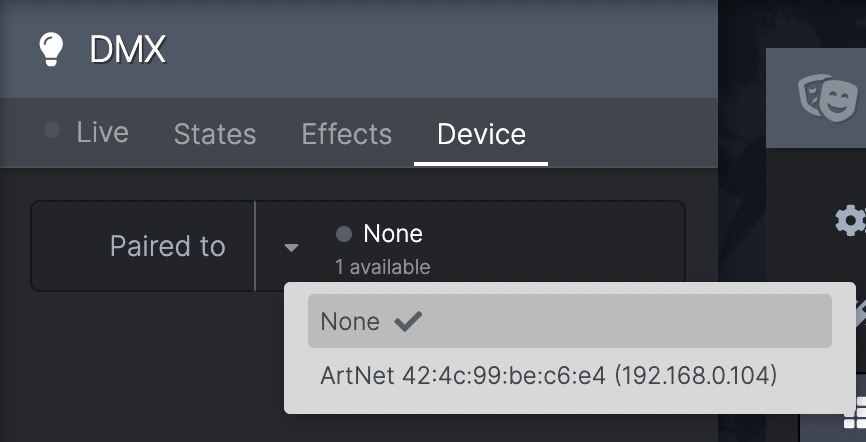Click the partially hidden icon below the gear
The height and width of the screenshot is (442, 866).
[x=861, y=313]
